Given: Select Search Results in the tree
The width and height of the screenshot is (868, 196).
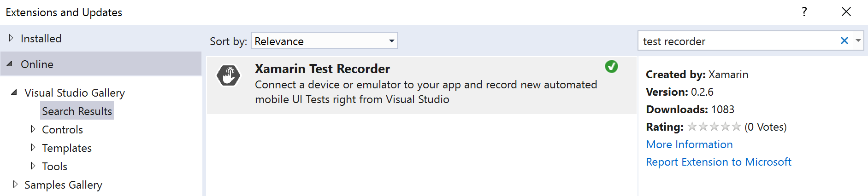Looking at the screenshot, I should pyautogui.click(x=77, y=111).
